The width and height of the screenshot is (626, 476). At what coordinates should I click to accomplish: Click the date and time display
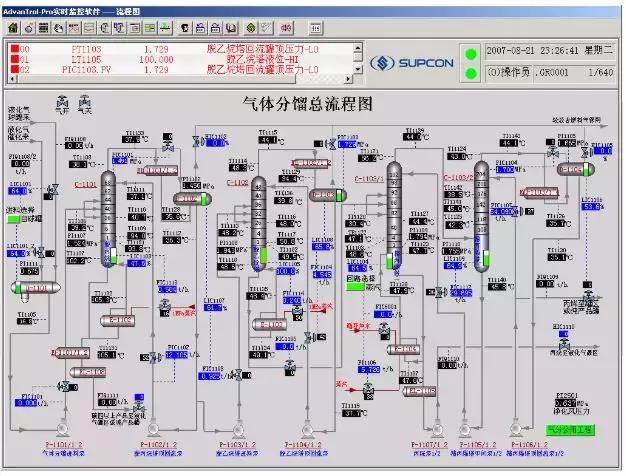pos(549,50)
